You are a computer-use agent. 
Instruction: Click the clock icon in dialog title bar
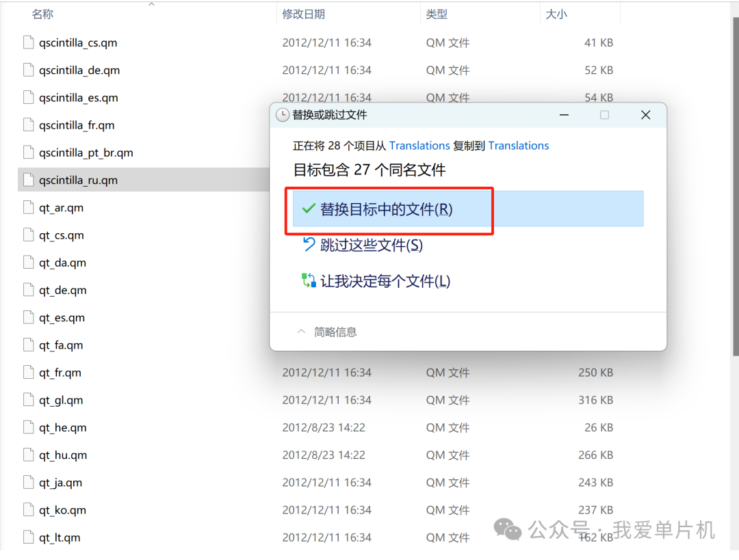[283, 115]
